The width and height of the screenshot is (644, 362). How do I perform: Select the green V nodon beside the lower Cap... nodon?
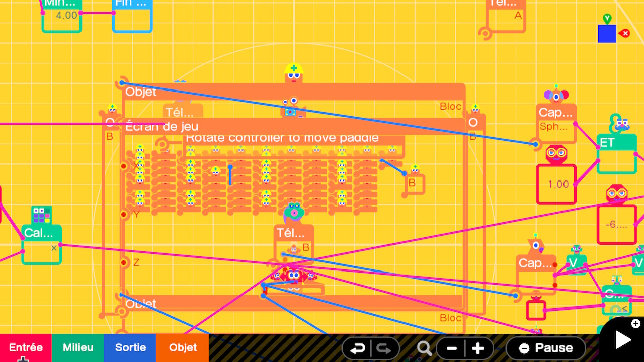(576, 264)
